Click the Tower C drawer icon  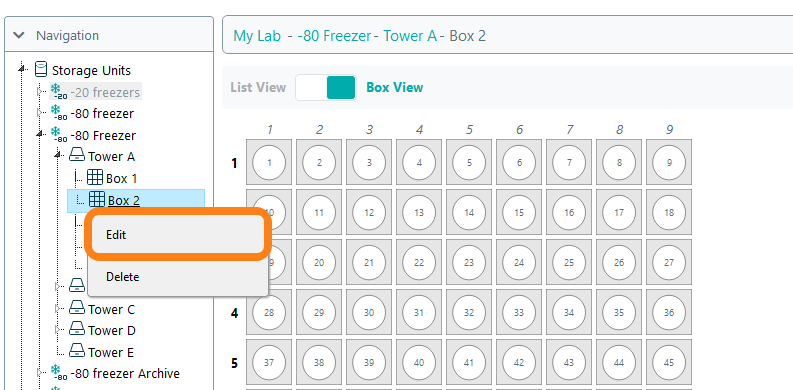tap(77, 308)
